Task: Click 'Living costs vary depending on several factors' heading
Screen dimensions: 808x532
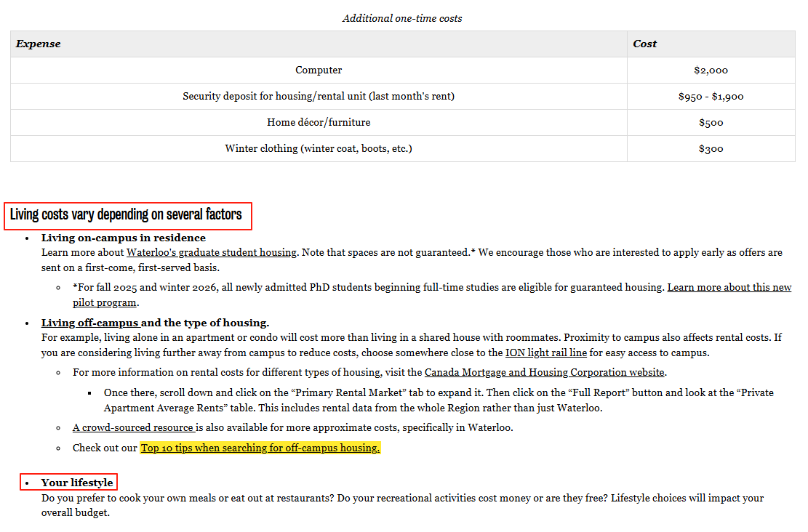Action: click(127, 214)
